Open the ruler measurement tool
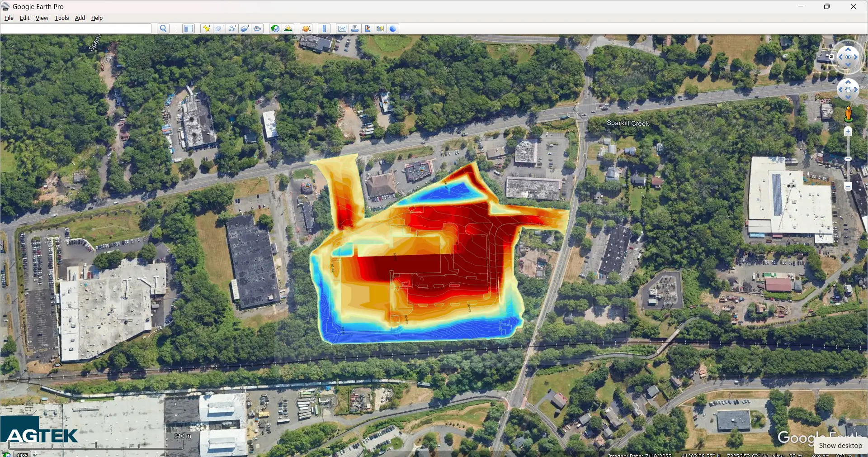 tap(324, 29)
